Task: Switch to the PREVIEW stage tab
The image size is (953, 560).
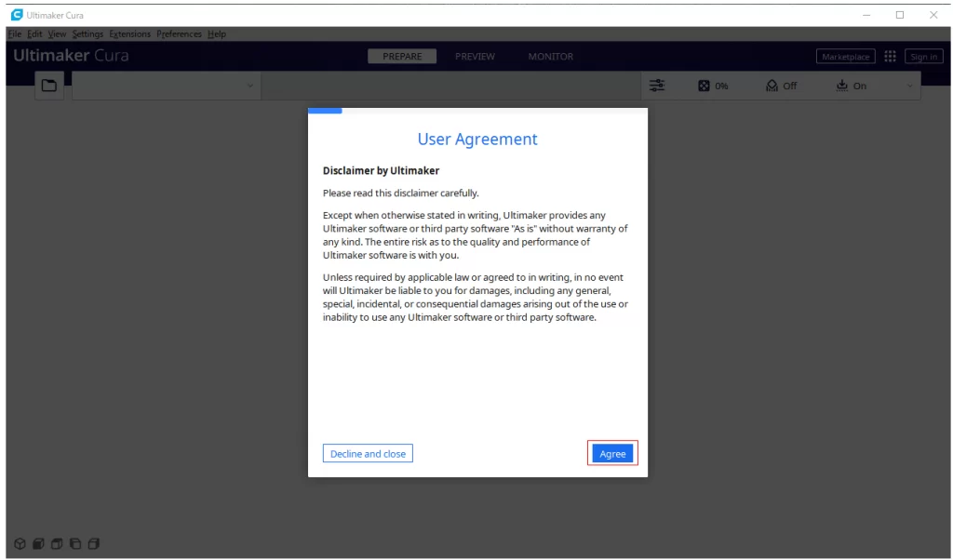Action: (475, 57)
